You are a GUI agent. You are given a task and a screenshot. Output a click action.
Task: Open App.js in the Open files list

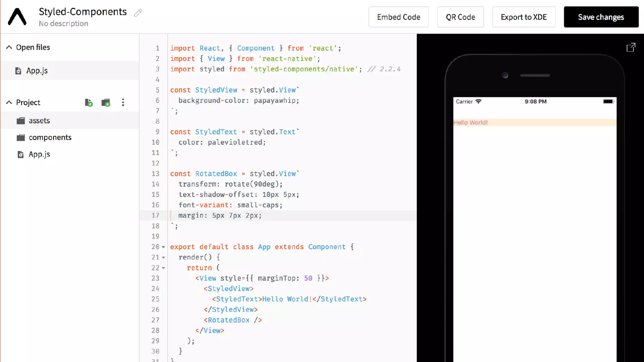click(x=70, y=71)
